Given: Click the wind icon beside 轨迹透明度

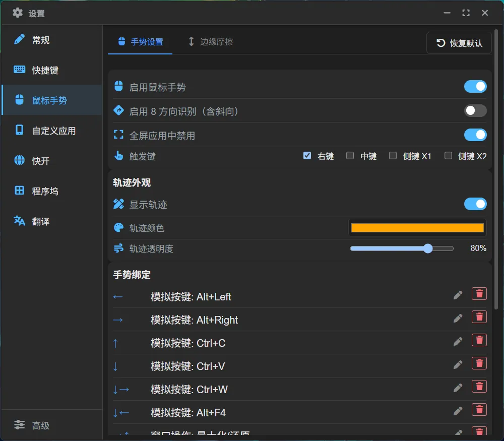Looking at the screenshot, I should click(118, 248).
